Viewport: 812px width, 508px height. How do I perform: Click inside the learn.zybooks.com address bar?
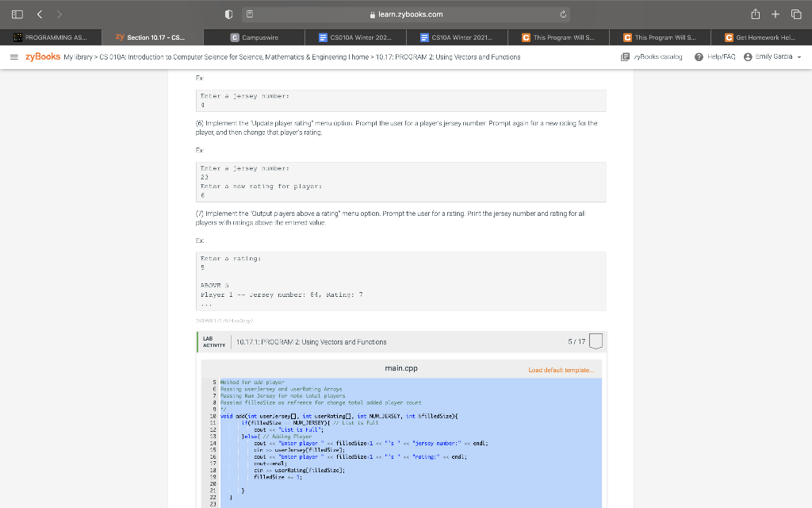[406, 13]
